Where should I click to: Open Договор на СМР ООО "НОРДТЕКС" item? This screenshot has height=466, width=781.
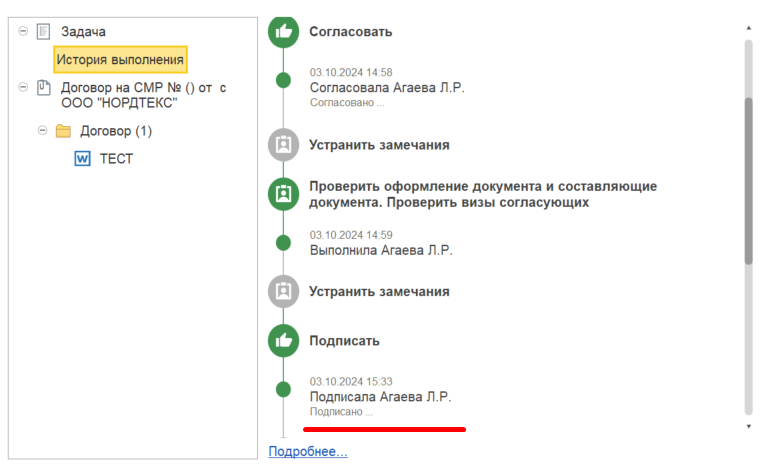click(x=143, y=95)
